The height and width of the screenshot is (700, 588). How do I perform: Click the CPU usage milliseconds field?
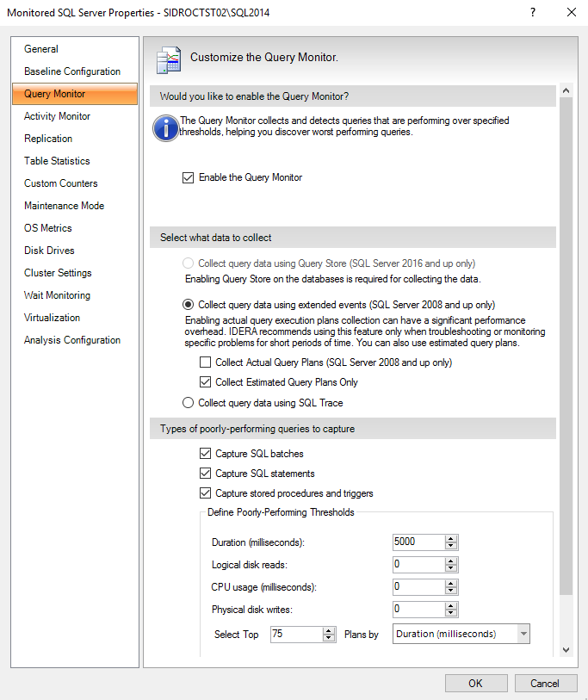(x=418, y=586)
